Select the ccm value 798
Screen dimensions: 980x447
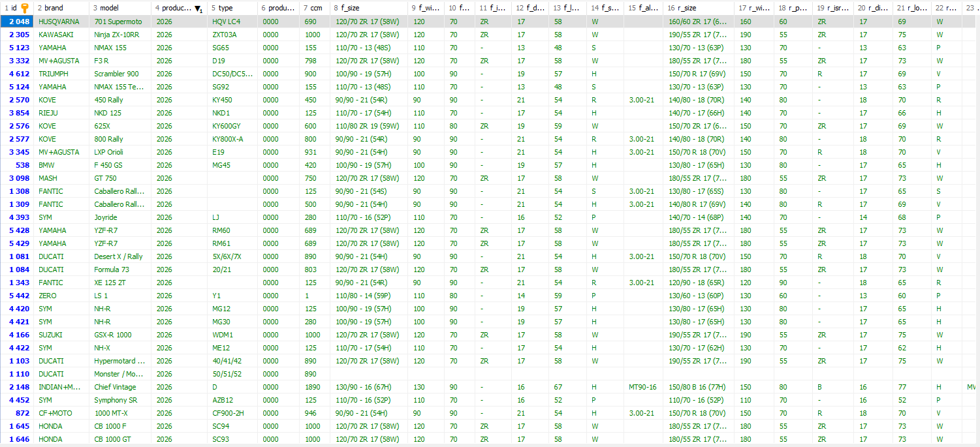click(x=315, y=61)
